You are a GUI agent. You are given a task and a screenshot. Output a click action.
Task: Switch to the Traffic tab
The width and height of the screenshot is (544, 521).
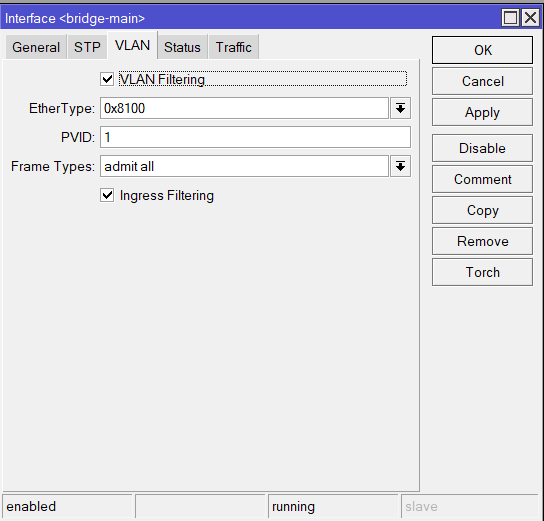pyautogui.click(x=233, y=47)
